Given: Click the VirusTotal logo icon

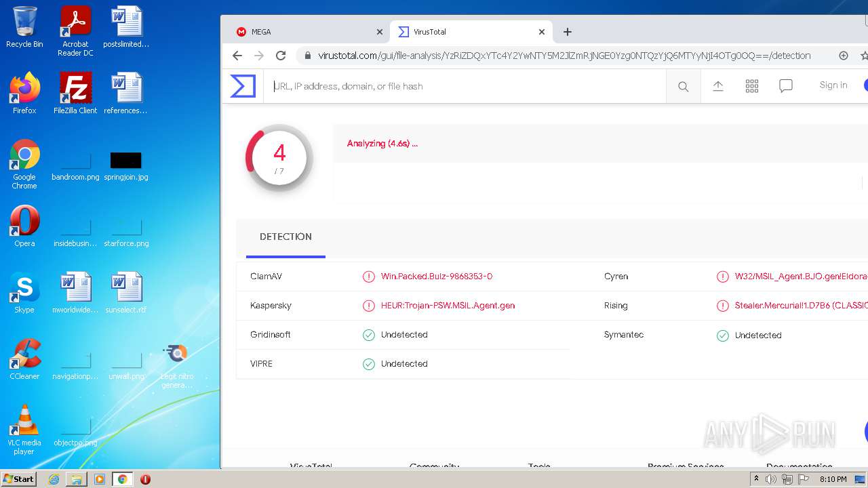Looking at the screenshot, I should (243, 86).
